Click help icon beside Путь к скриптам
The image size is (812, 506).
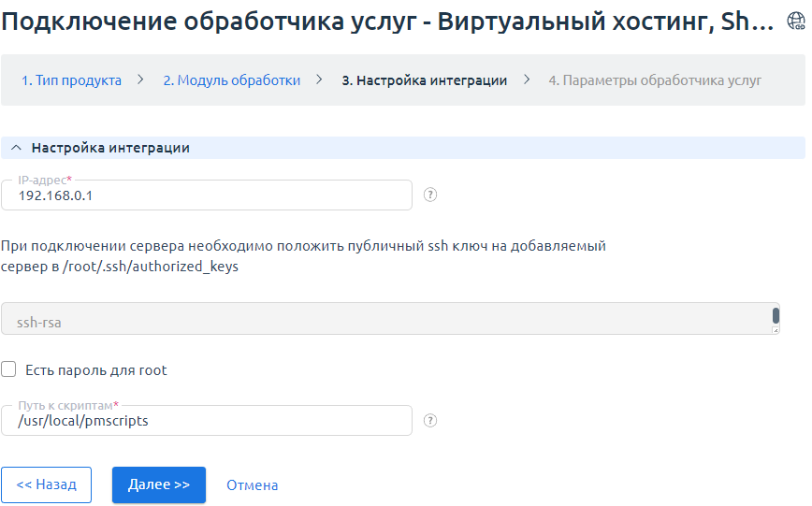(430, 421)
